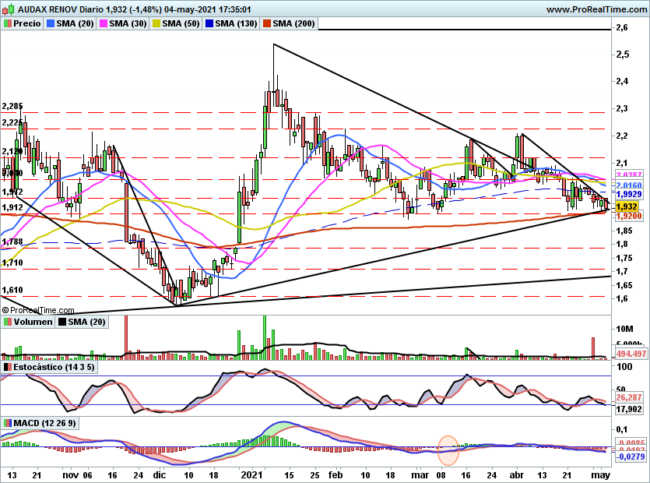This screenshot has height=483, width=650.
Task: Click the mar date label on time axis
Action: click(x=422, y=475)
